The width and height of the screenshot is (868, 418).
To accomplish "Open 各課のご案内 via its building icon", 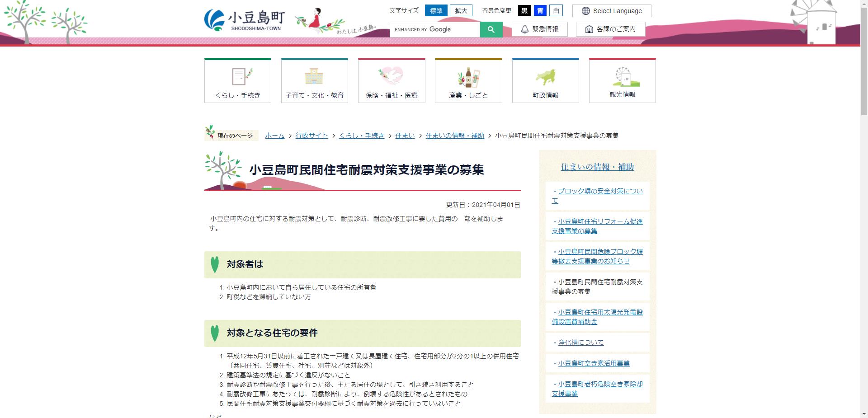I will [589, 29].
